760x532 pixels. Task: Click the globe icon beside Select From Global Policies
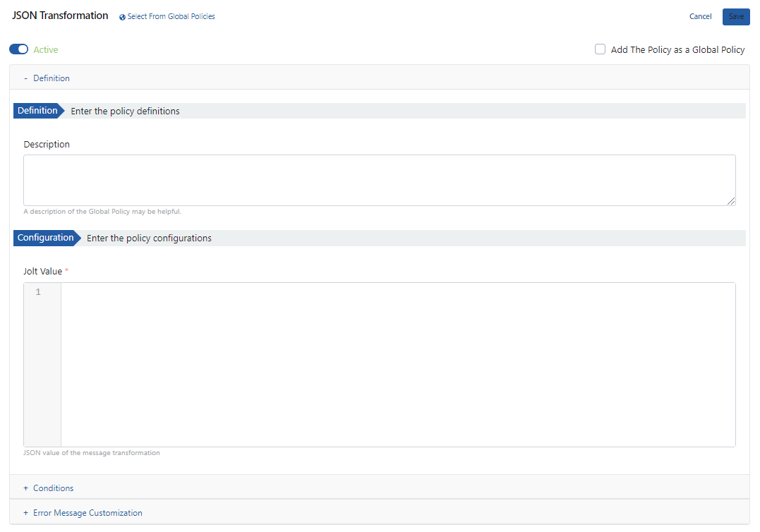coord(123,17)
